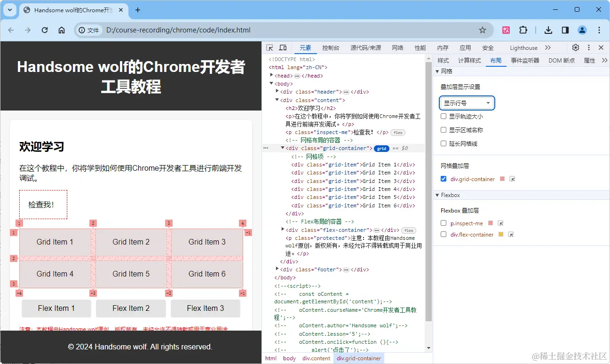The width and height of the screenshot is (610, 364).
Task: Open a new browser tab
Action: [x=138, y=10]
